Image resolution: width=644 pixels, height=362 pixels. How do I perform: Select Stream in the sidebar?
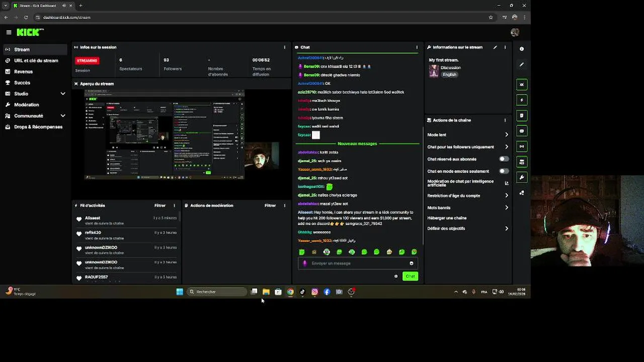[35, 49]
